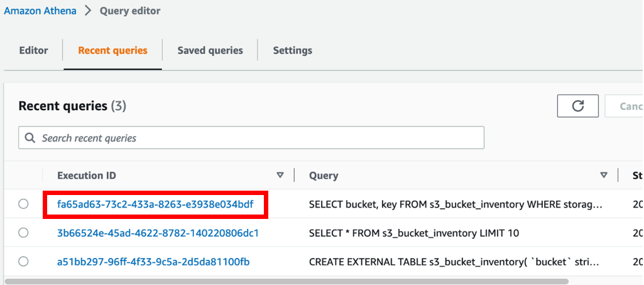Click the Execution ID column header
Screen dimensions: 644x285
[87, 176]
